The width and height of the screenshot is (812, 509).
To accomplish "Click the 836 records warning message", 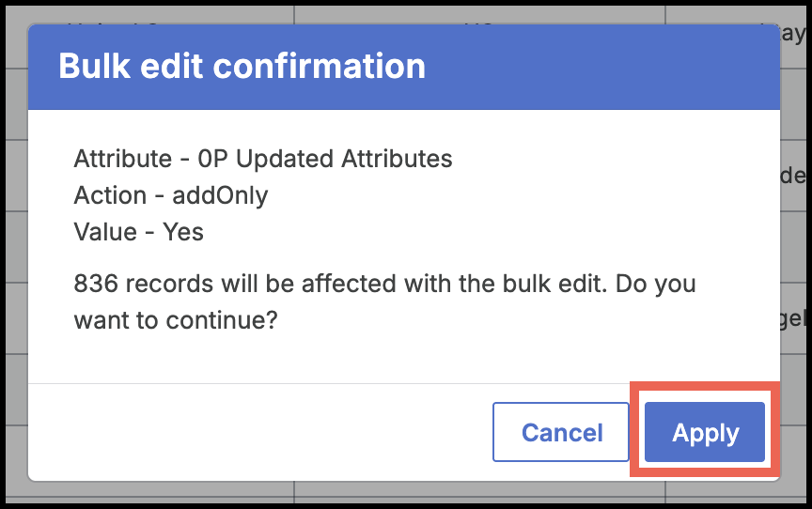I will (384, 284).
